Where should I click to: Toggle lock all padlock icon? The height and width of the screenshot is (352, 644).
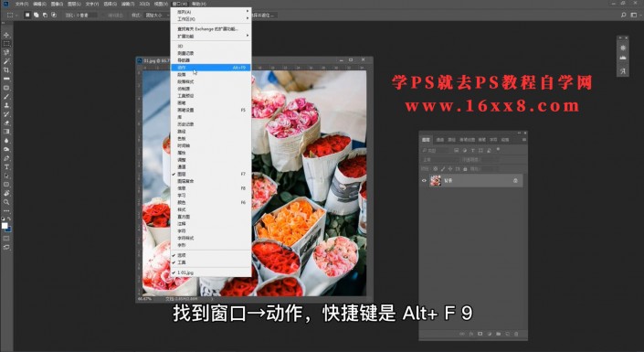[465, 168]
